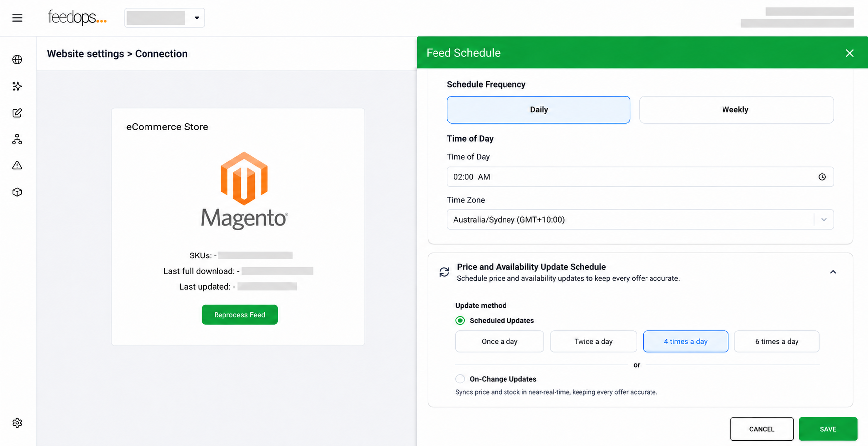868x446 pixels.
Task: Open the hierarchy tree sidebar icon
Action: (17, 139)
